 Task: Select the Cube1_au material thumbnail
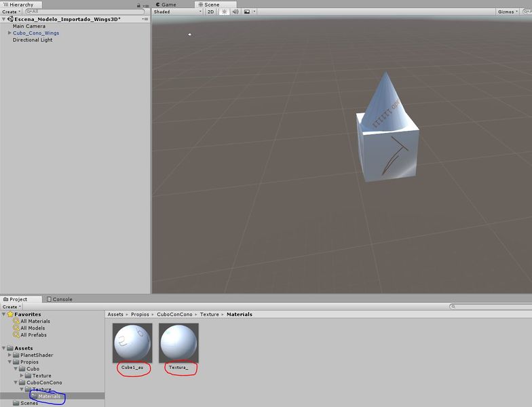coord(132,343)
